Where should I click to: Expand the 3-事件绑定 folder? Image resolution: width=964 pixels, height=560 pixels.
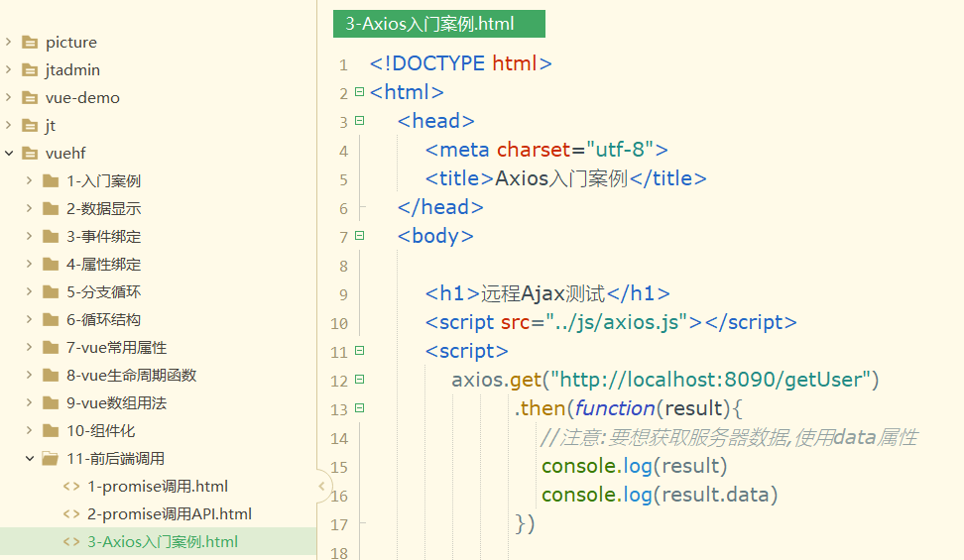(x=29, y=236)
